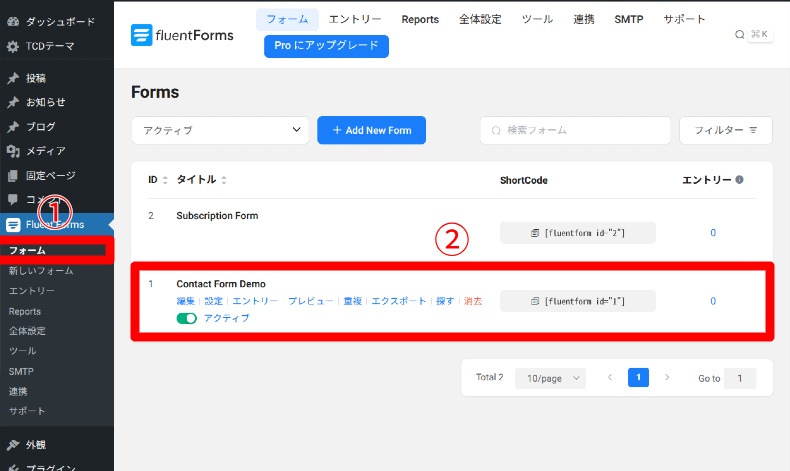790x471 pixels.
Task: Switch to フォーム top tab
Action: (x=287, y=20)
